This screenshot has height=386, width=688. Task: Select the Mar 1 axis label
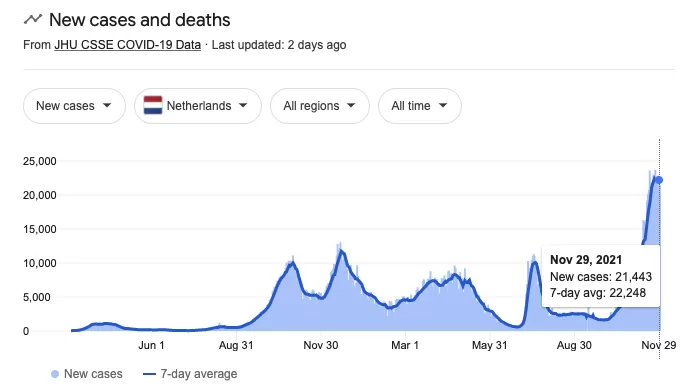click(x=405, y=345)
